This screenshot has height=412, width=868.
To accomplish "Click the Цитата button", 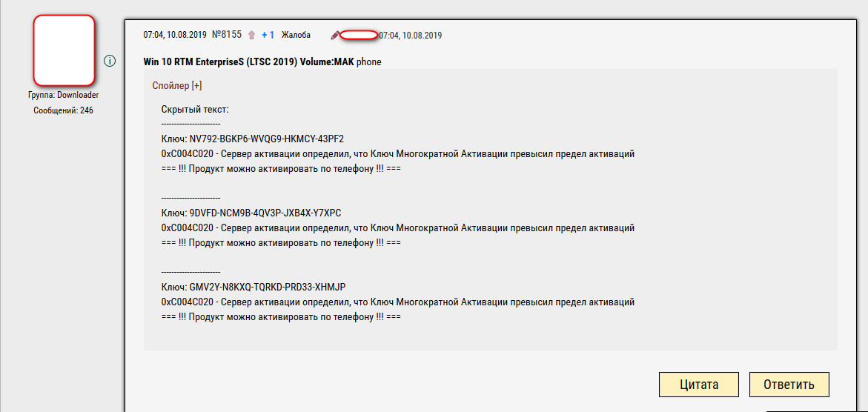I will [698, 385].
